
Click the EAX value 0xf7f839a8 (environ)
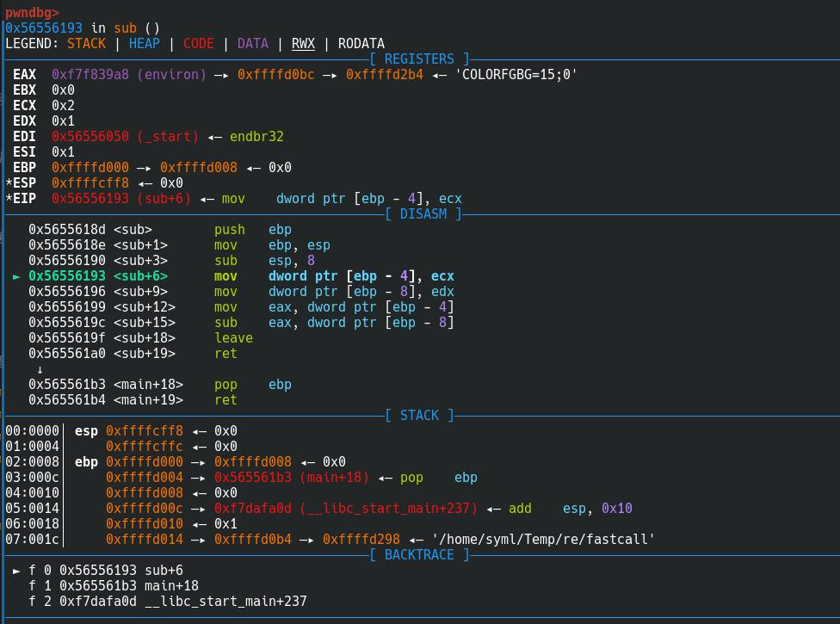pos(129,75)
